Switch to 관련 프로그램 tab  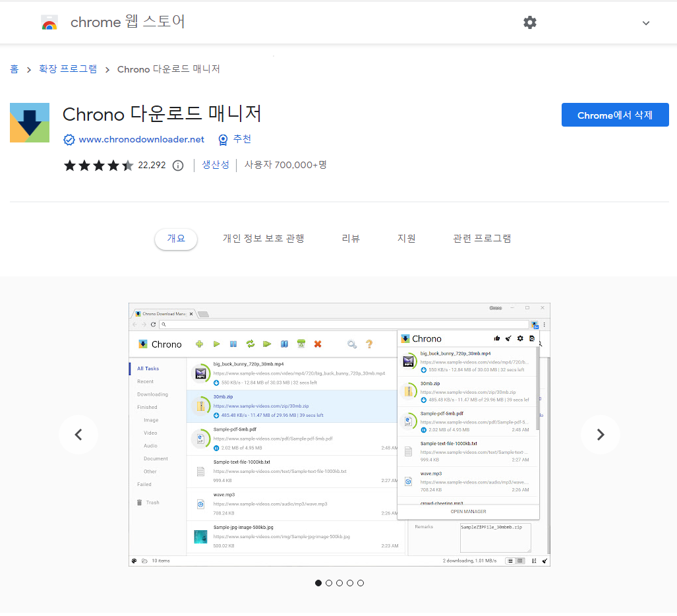482,239
